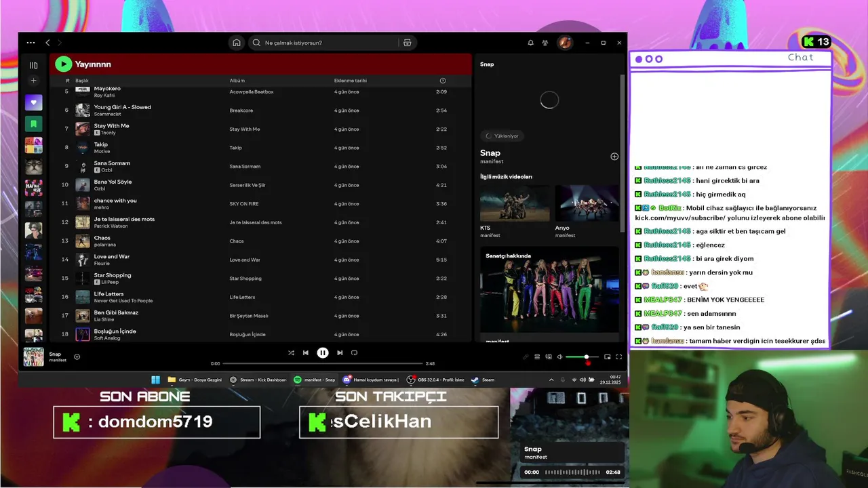
Task: Go forward with the right arrow
Action: coord(60,43)
